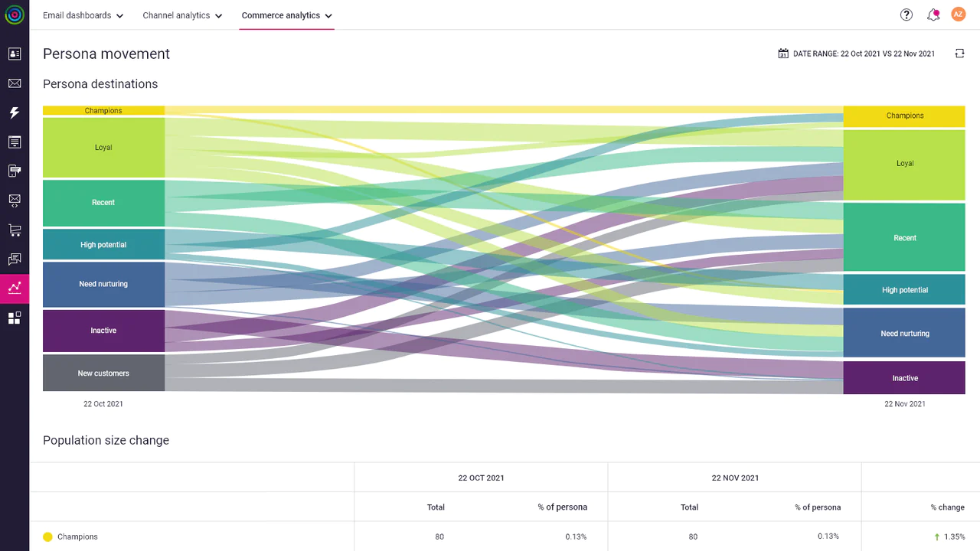Click the help question mark icon

906,15
